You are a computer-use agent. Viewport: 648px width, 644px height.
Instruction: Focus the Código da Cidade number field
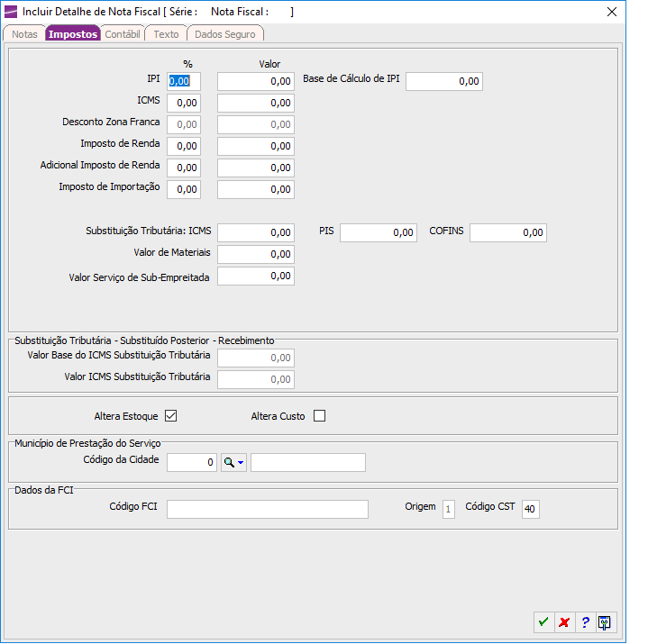point(192,462)
